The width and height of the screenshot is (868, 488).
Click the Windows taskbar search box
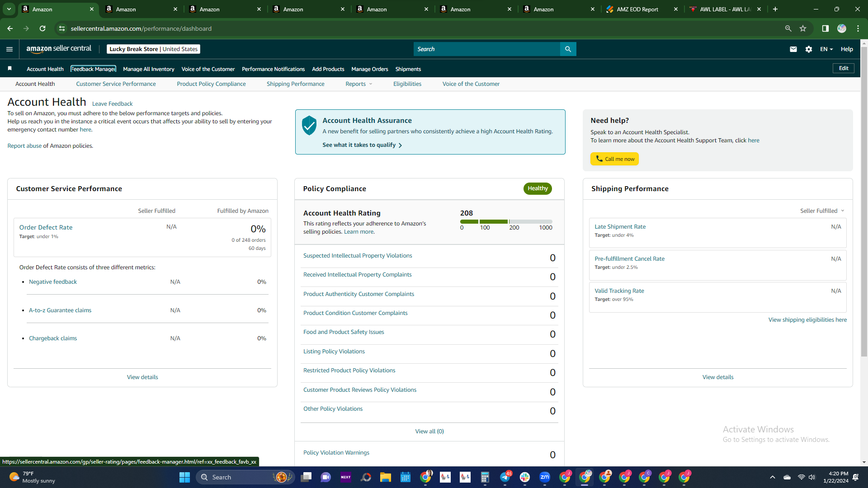pyautogui.click(x=245, y=477)
